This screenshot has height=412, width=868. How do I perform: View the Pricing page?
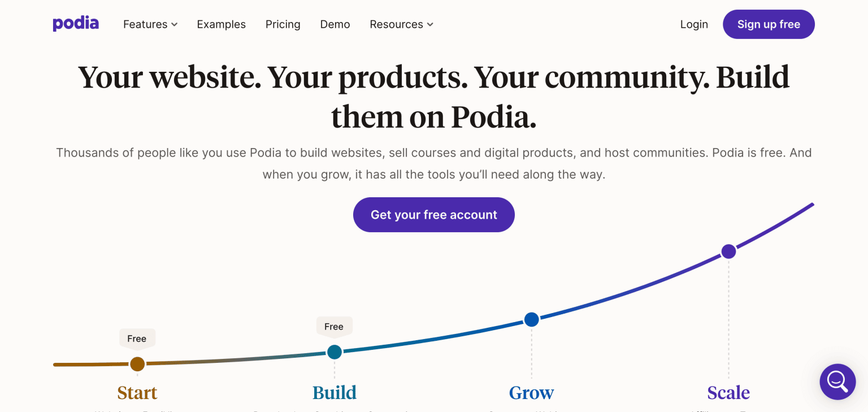[283, 24]
